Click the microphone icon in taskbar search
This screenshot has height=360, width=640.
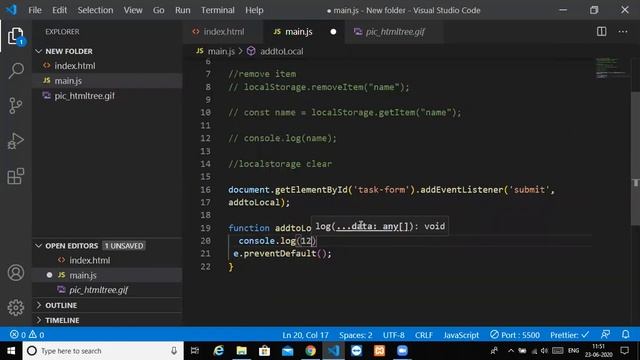[x=174, y=351]
